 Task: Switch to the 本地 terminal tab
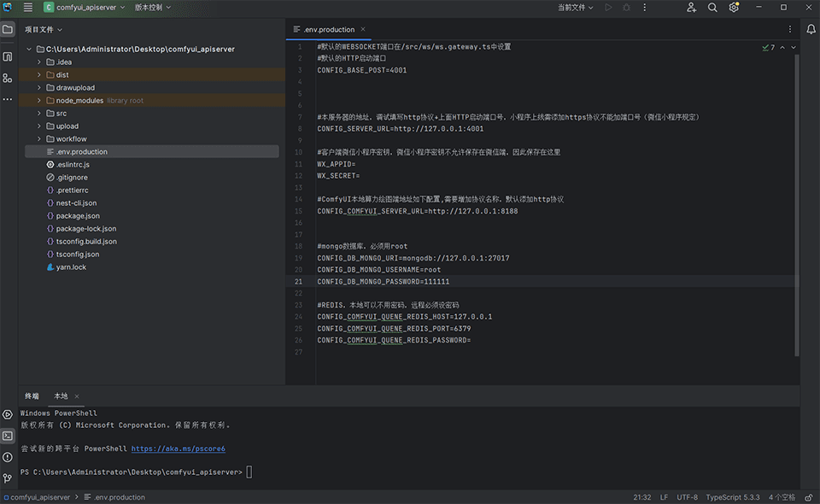(61, 396)
